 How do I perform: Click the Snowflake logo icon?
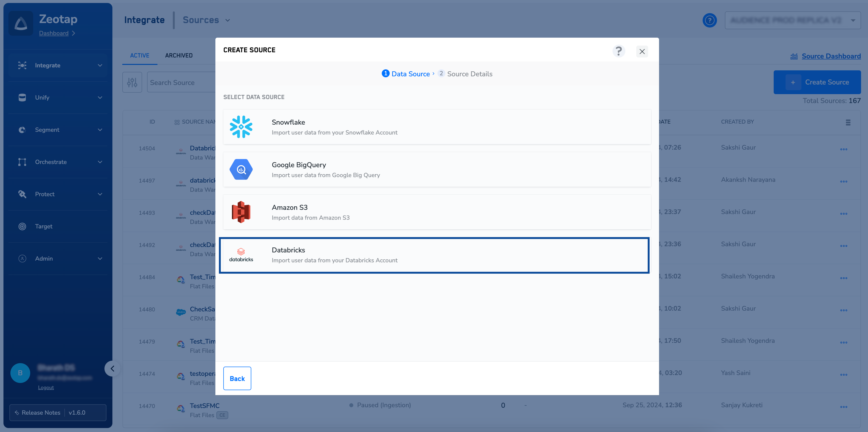click(241, 127)
